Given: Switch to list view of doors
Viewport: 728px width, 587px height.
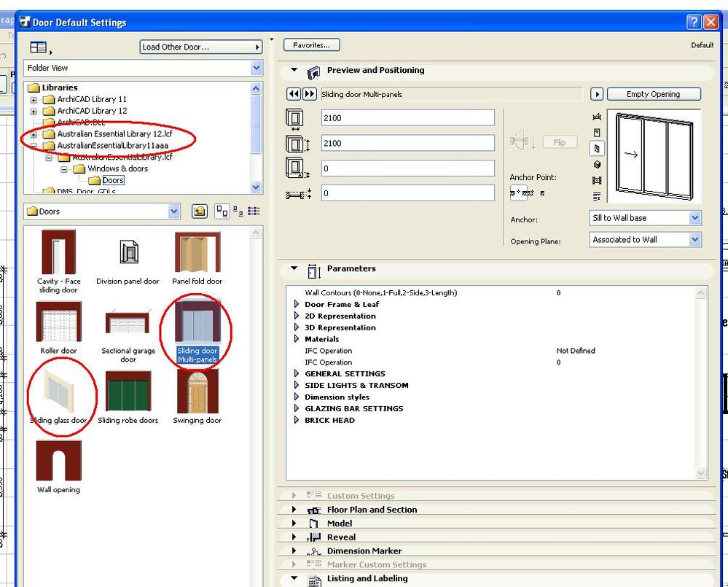Looking at the screenshot, I should (254, 211).
